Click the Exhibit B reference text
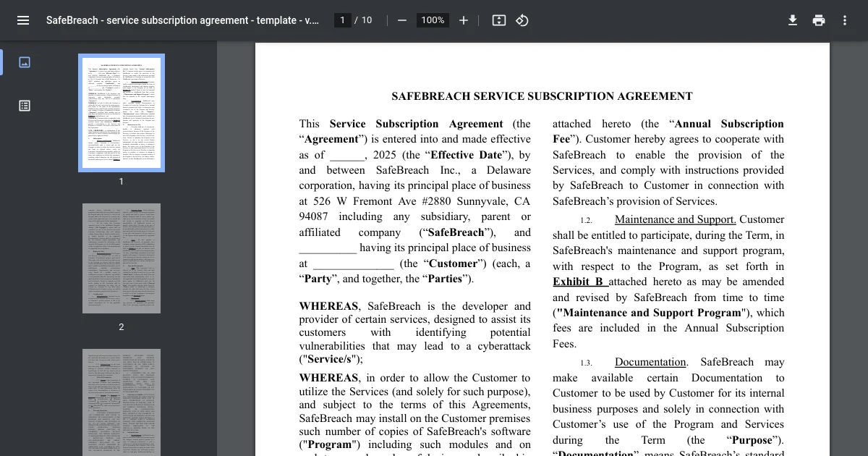 pyautogui.click(x=579, y=282)
